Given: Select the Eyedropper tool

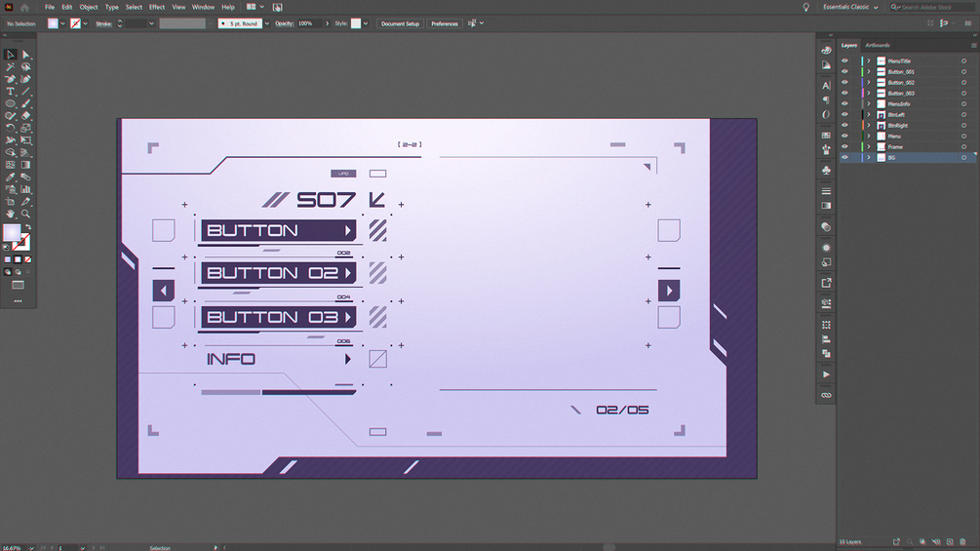Looking at the screenshot, I should [x=10, y=177].
